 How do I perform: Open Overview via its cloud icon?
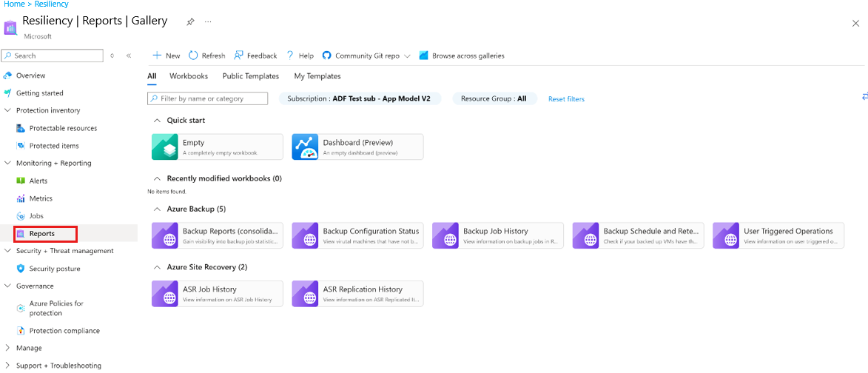[x=7, y=75]
